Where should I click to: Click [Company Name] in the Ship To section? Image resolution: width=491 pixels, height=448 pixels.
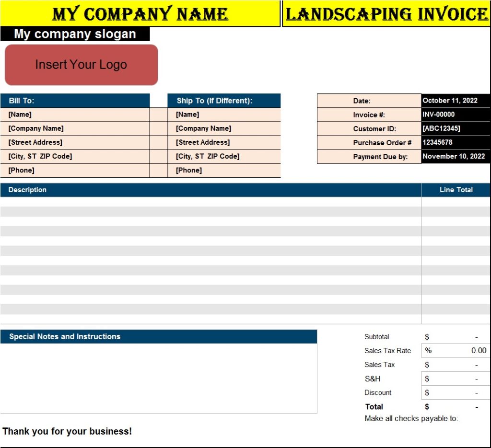click(224, 128)
